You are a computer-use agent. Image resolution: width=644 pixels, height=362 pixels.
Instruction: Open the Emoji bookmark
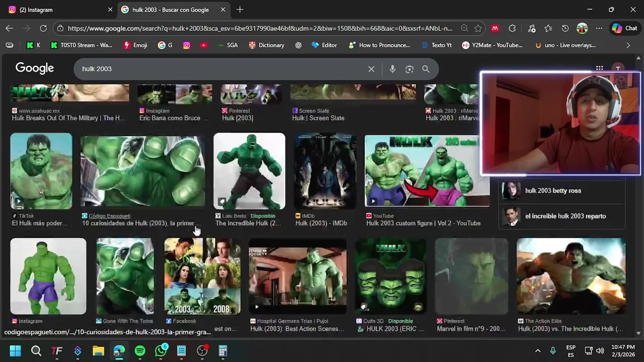click(x=135, y=45)
